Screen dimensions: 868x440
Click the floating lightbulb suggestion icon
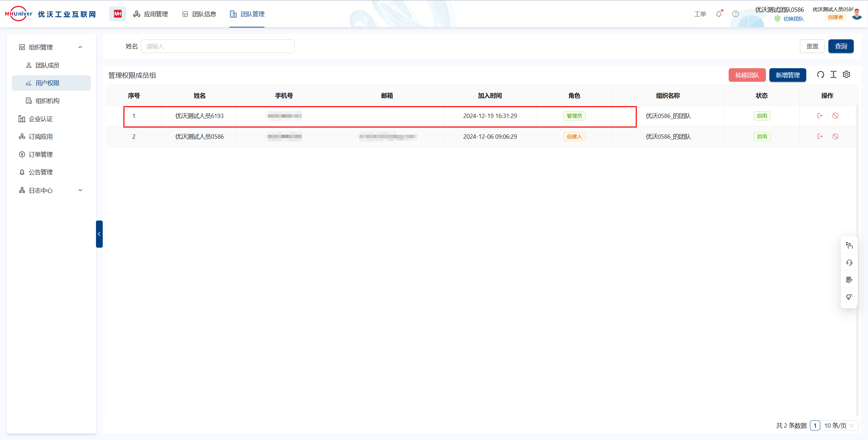(x=849, y=297)
